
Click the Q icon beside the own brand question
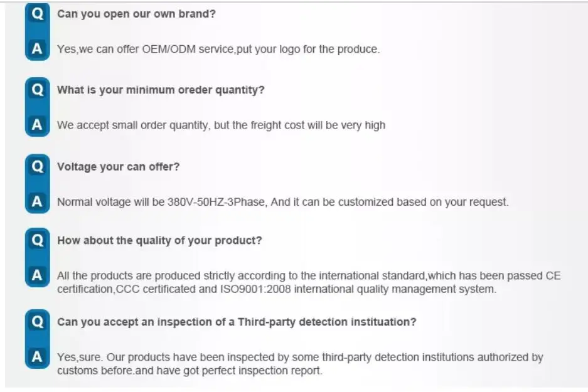37,14
